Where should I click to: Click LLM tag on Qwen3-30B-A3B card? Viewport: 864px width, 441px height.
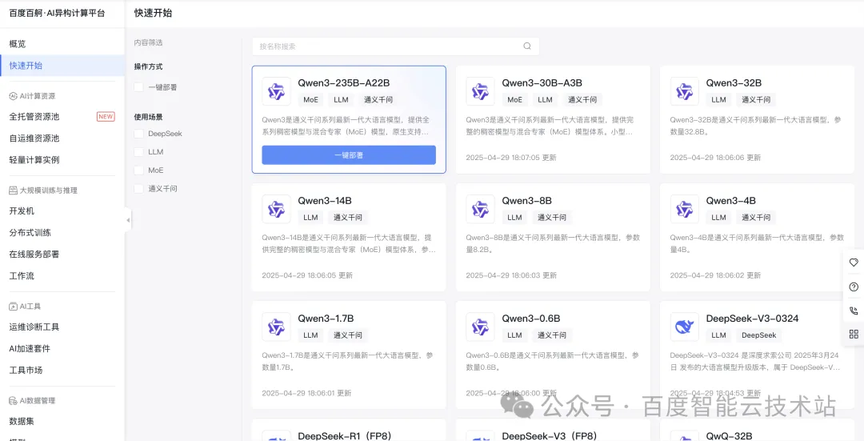tap(545, 100)
